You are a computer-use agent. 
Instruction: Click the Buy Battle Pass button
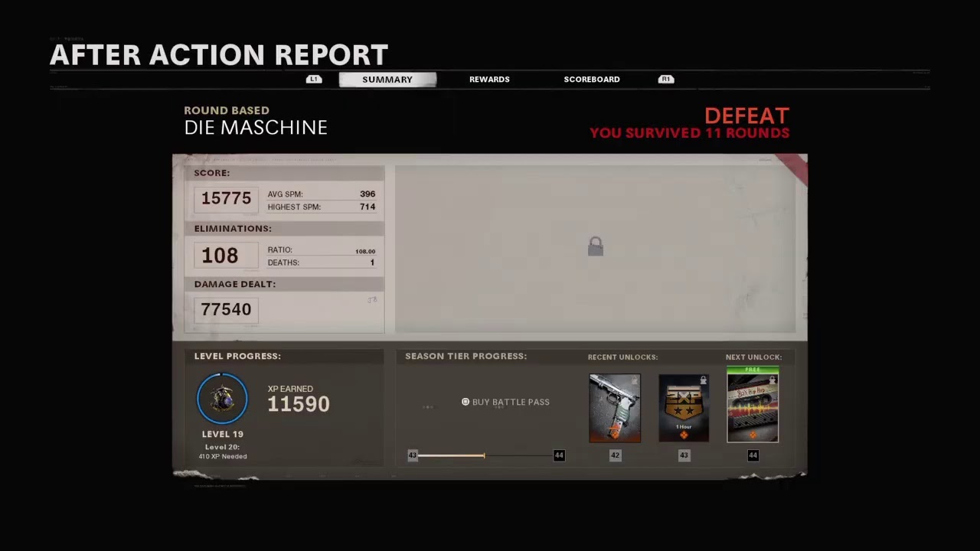coord(505,402)
